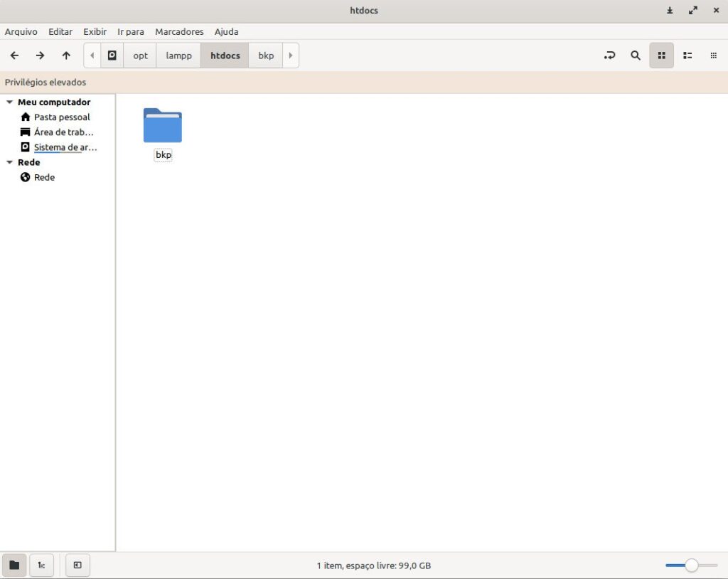Image resolution: width=728 pixels, height=579 pixels.
Task: Go back to the previous folder
Action: (14, 55)
